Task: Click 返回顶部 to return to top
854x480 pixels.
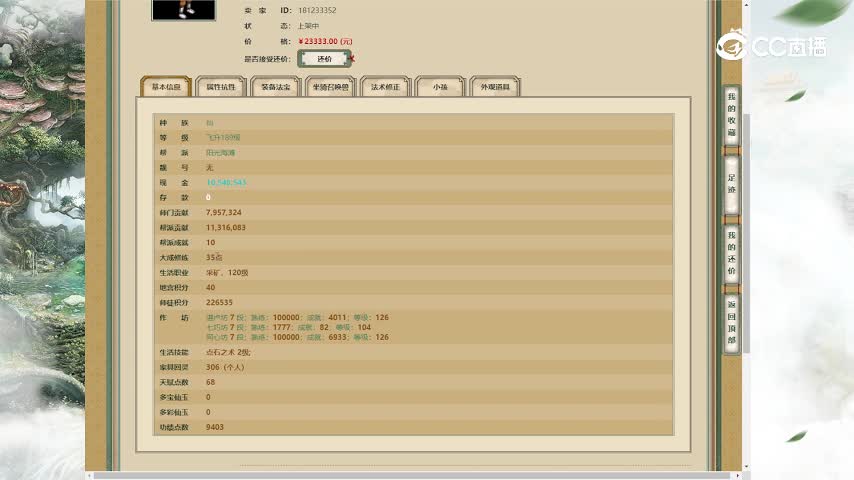Action: [x=731, y=323]
